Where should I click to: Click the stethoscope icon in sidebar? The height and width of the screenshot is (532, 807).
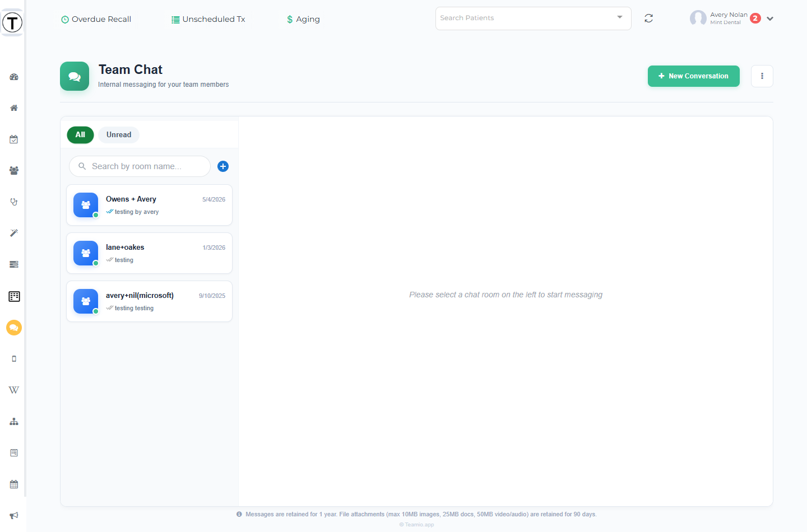(x=14, y=202)
